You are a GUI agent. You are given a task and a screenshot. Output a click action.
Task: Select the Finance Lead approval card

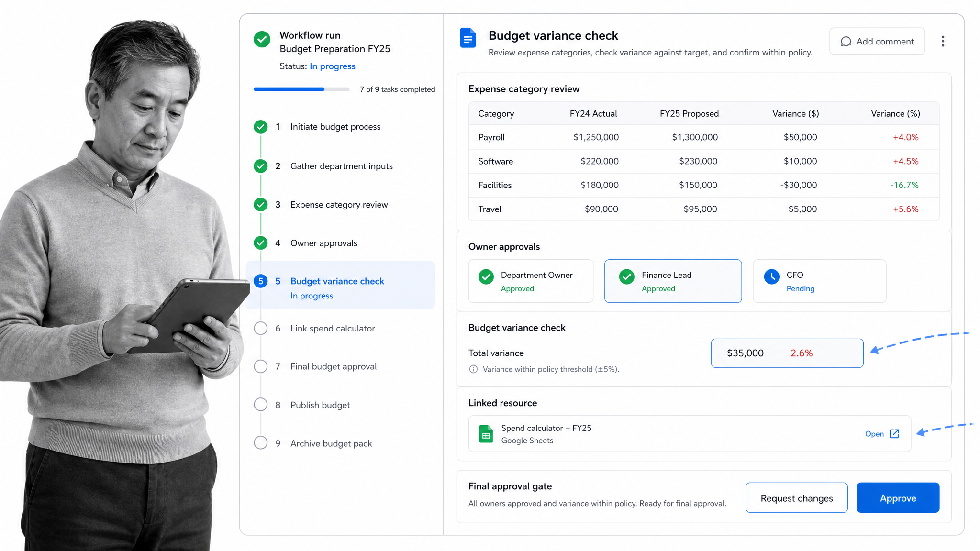(x=673, y=281)
